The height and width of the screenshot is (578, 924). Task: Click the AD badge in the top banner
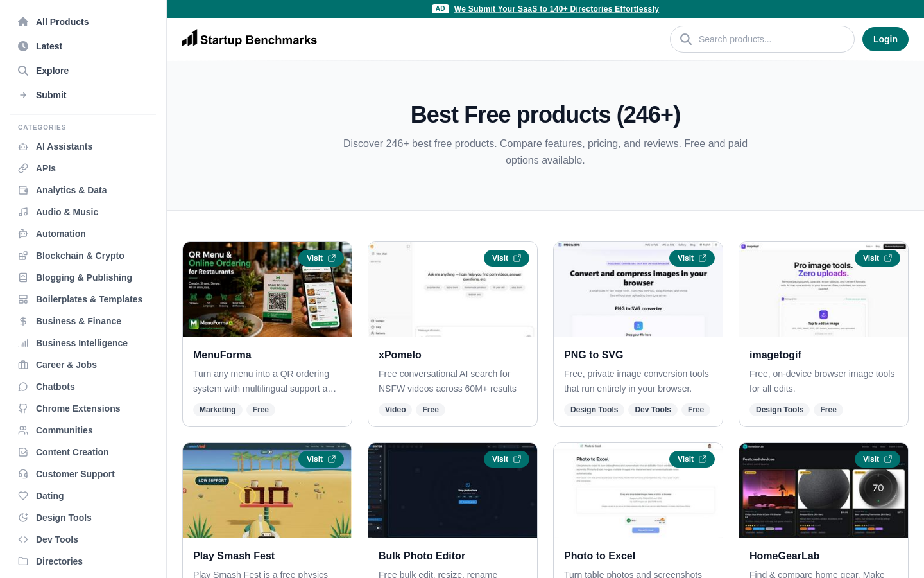click(440, 9)
